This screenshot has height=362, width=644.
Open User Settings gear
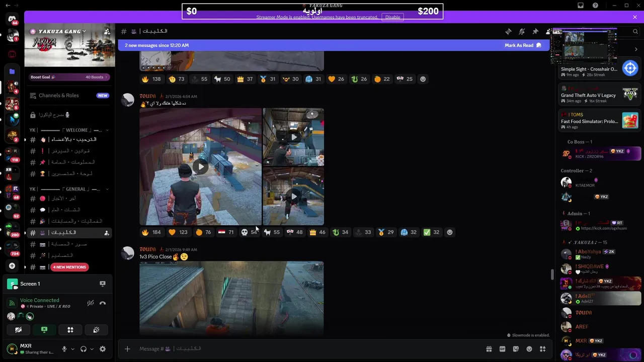(x=103, y=349)
